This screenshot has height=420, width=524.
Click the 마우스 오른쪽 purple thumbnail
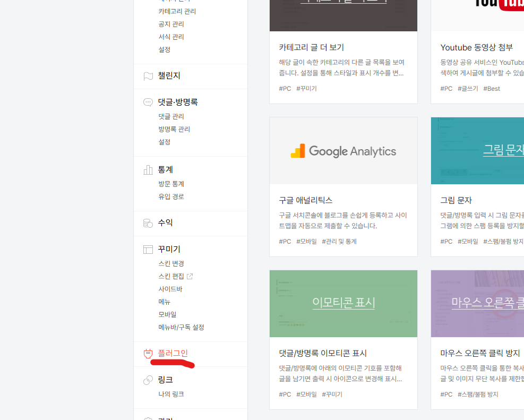pyautogui.click(x=478, y=304)
